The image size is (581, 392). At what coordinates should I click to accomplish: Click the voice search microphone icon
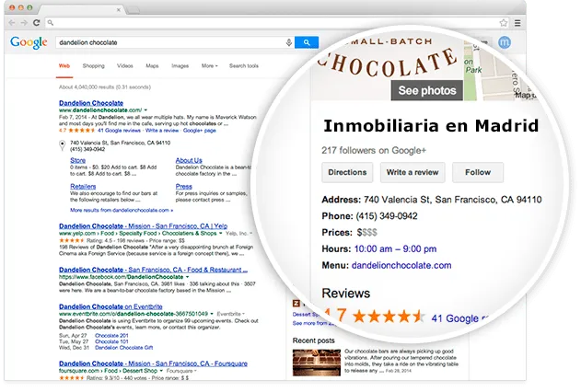tap(288, 42)
